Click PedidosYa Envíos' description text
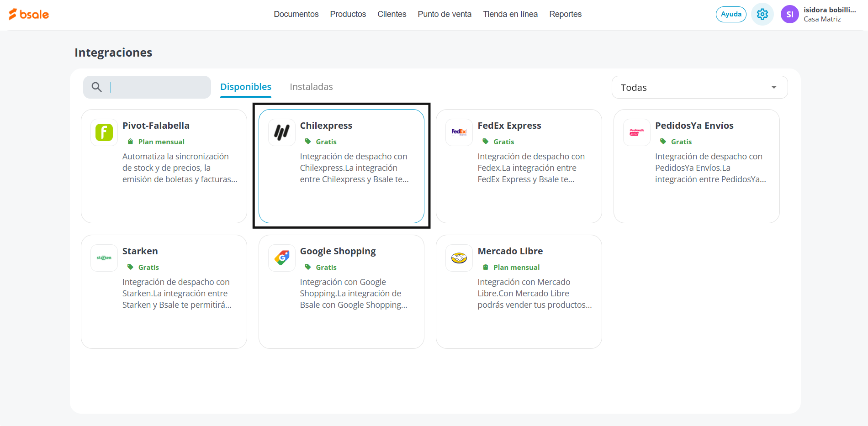 710,168
